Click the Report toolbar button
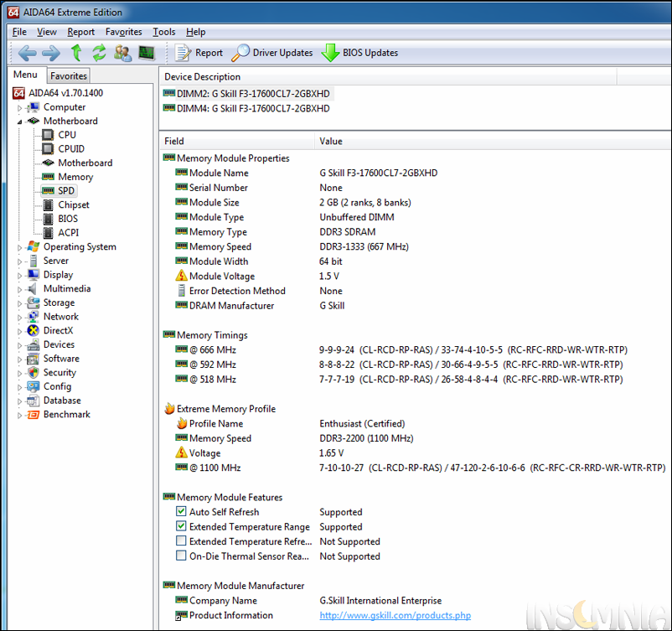 [199, 53]
